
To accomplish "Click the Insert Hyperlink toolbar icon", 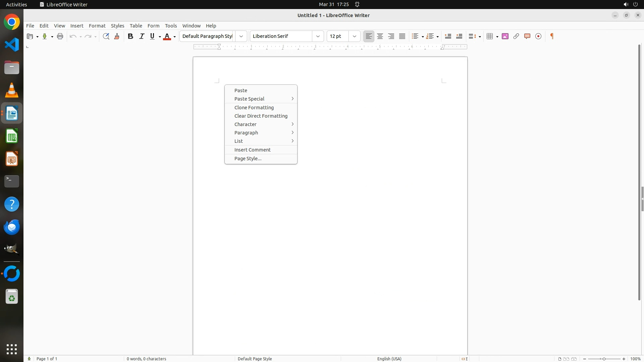I will [516, 36].
